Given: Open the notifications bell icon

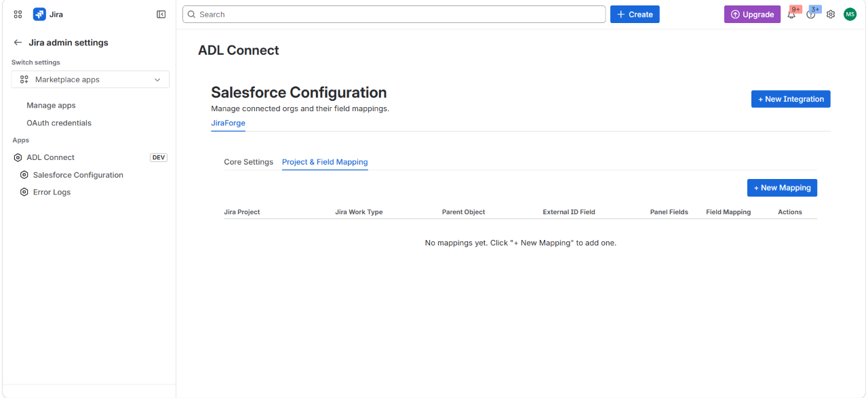Looking at the screenshot, I should (791, 14).
